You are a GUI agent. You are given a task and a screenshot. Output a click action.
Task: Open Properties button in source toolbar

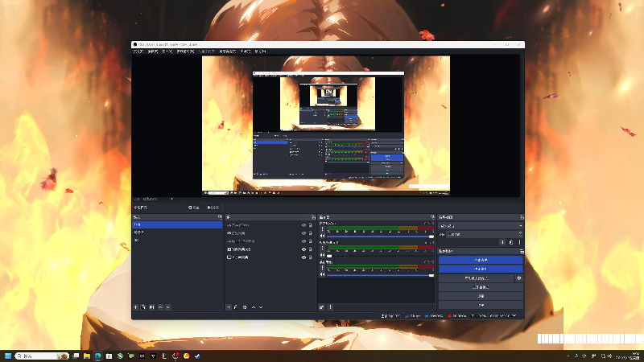point(194,208)
